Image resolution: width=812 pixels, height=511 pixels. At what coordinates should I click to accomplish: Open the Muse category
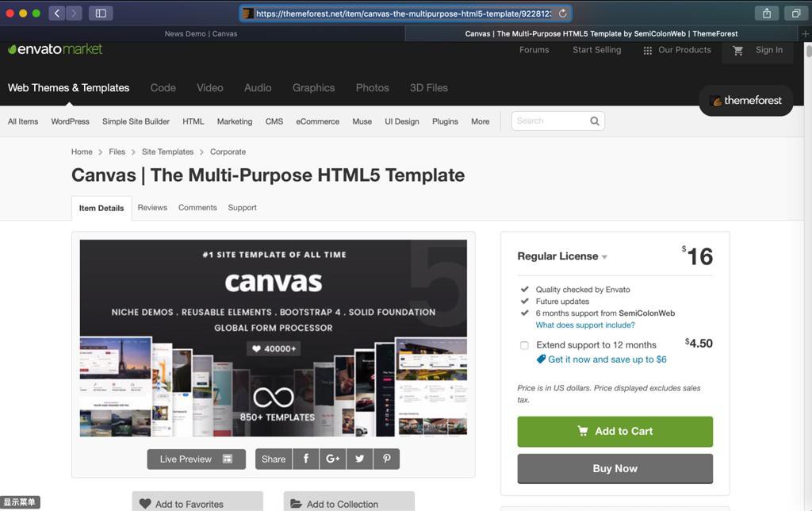pyautogui.click(x=362, y=121)
